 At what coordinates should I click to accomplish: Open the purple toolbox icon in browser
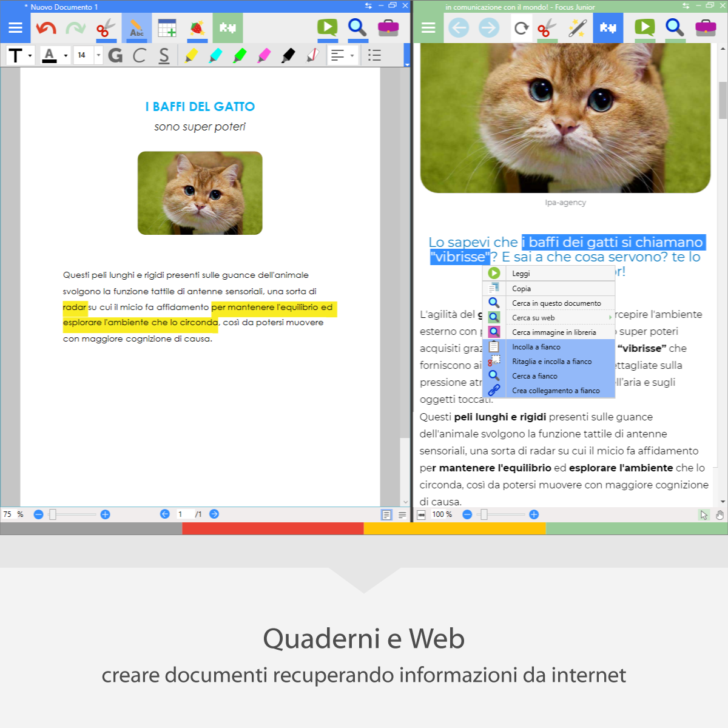[706, 28]
